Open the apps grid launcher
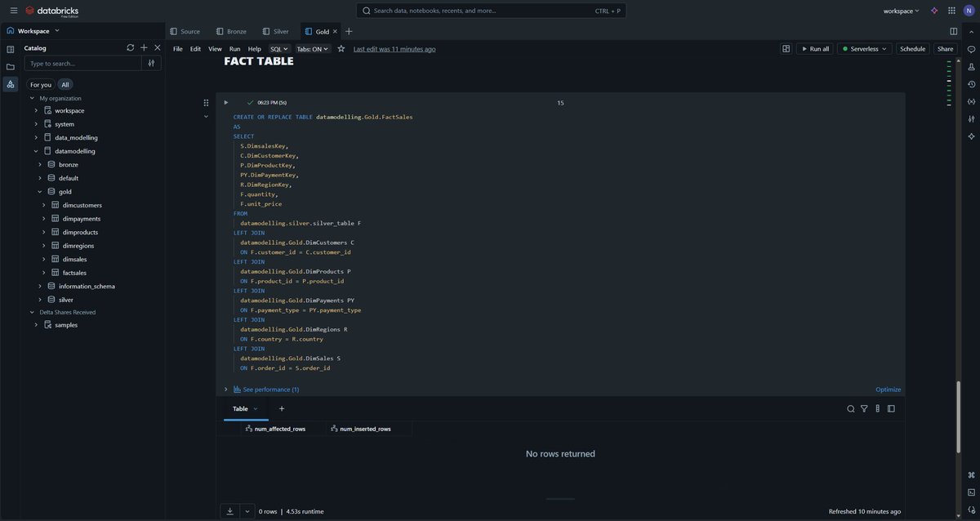Viewport: 980px width, 521px height. [951, 11]
